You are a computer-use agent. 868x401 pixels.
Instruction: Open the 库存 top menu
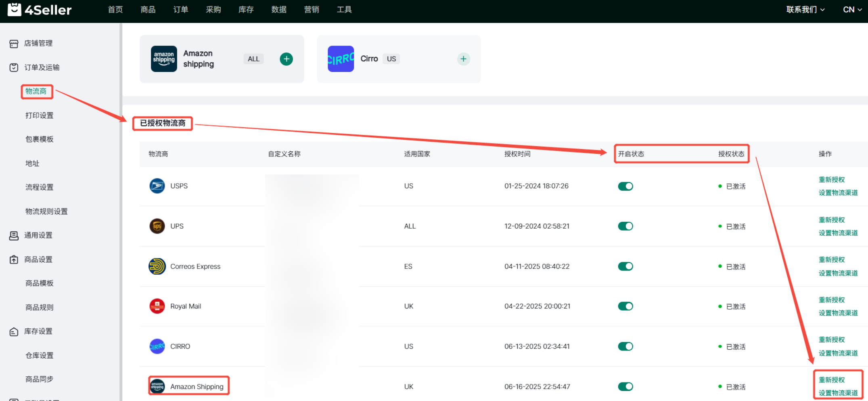[x=246, y=9]
